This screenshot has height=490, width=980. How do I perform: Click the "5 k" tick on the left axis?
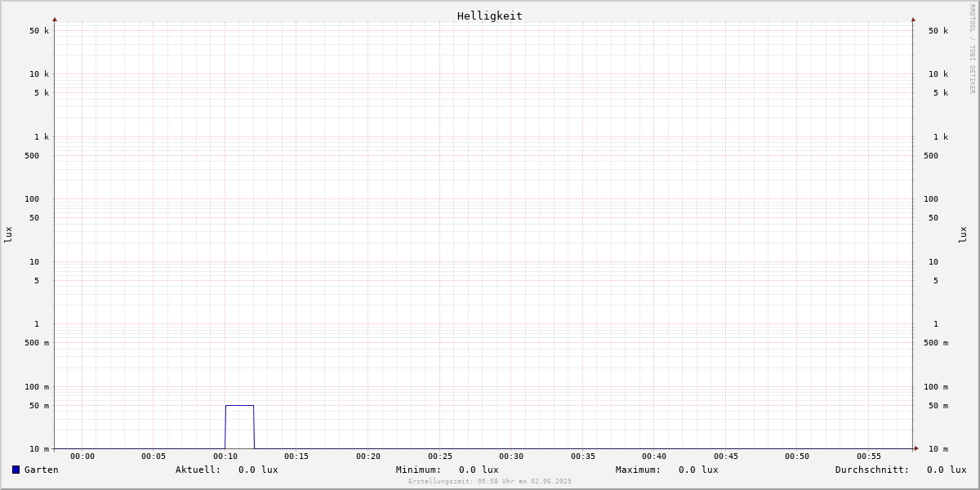click(x=42, y=93)
